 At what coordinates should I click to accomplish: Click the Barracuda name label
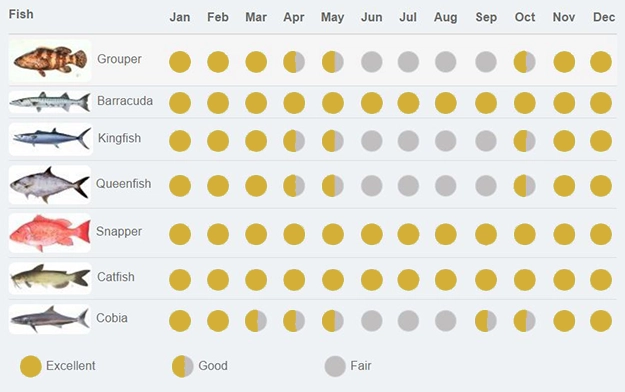pyautogui.click(x=125, y=101)
